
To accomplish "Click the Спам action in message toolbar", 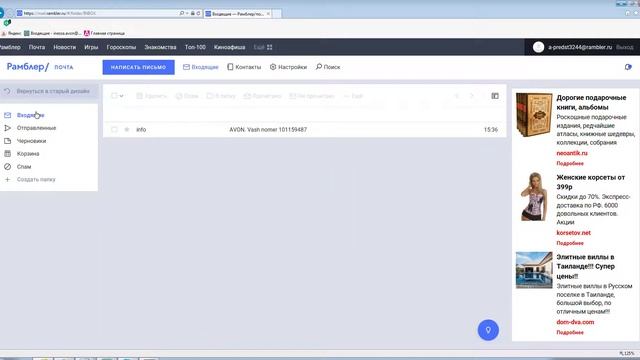I will [187, 96].
